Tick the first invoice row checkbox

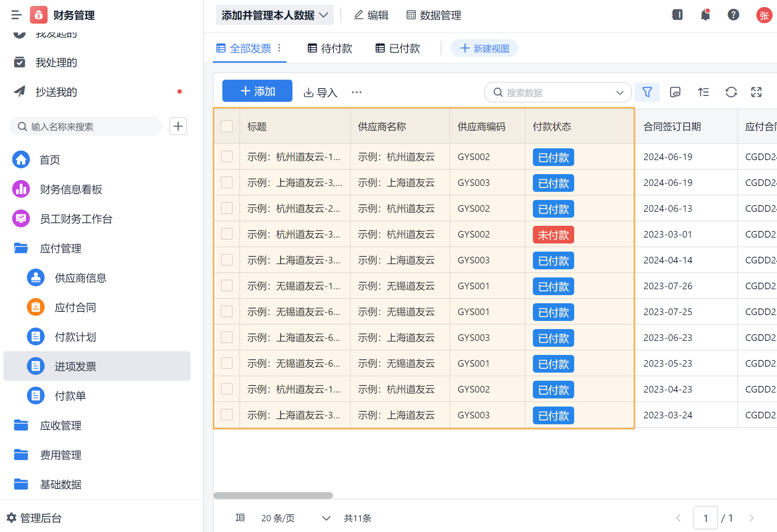tap(227, 156)
